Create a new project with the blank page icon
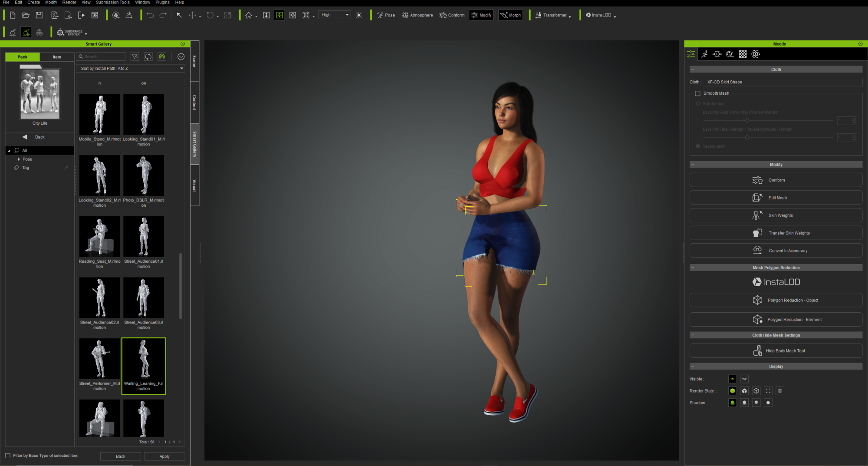 (x=13, y=15)
